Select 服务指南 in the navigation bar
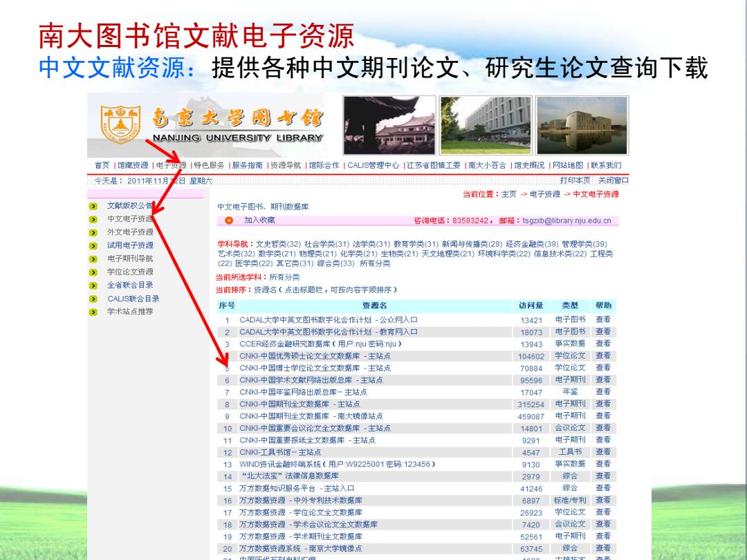This screenshot has width=747, height=560. pyautogui.click(x=247, y=165)
